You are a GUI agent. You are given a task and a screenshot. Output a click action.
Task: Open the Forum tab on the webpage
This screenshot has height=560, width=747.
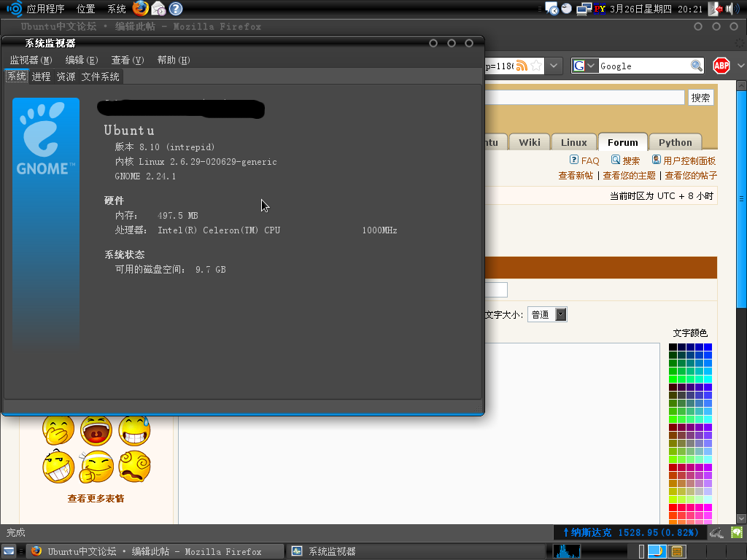(x=623, y=142)
